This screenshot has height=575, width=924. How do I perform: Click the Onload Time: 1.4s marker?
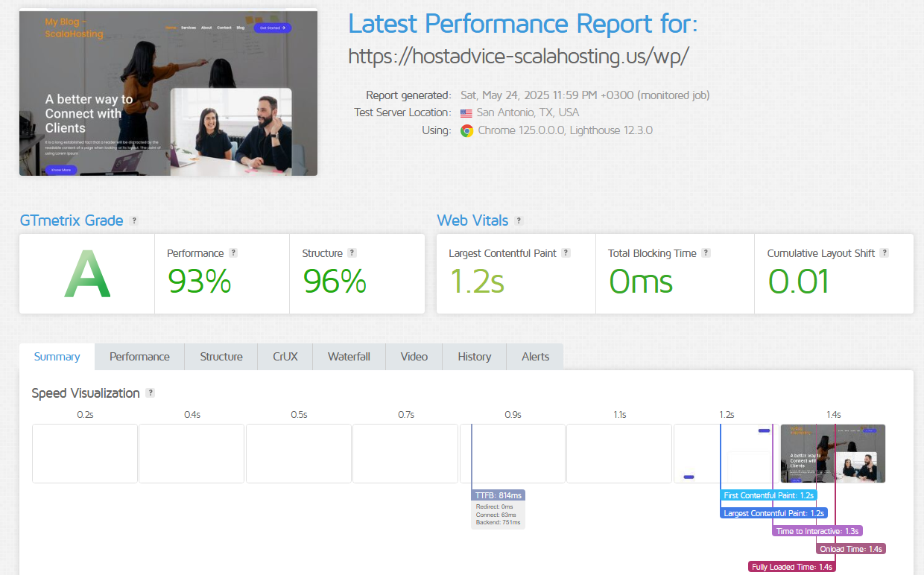(x=851, y=549)
